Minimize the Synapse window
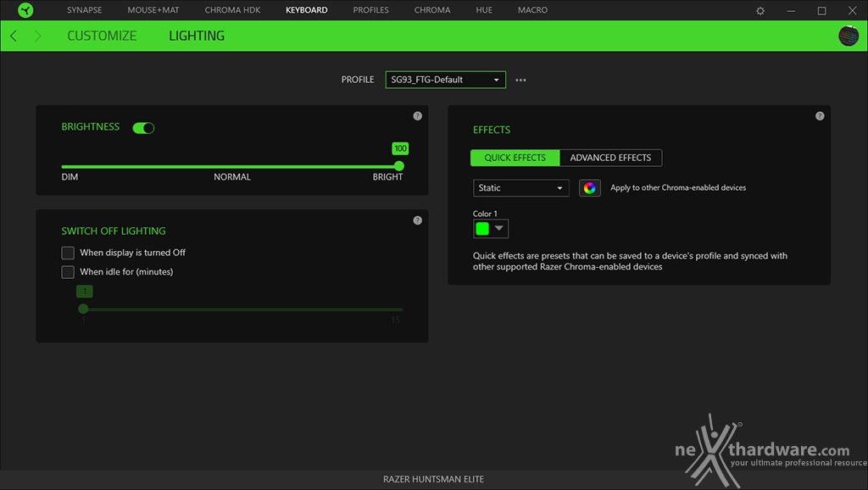Image resolution: width=868 pixels, height=490 pixels. coord(791,10)
